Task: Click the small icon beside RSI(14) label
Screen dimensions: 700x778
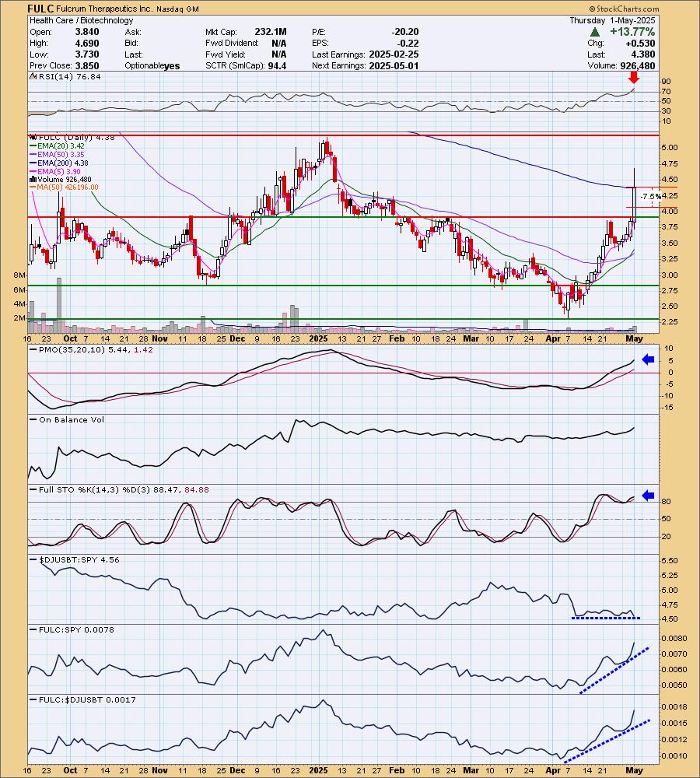Action: click(33, 76)
